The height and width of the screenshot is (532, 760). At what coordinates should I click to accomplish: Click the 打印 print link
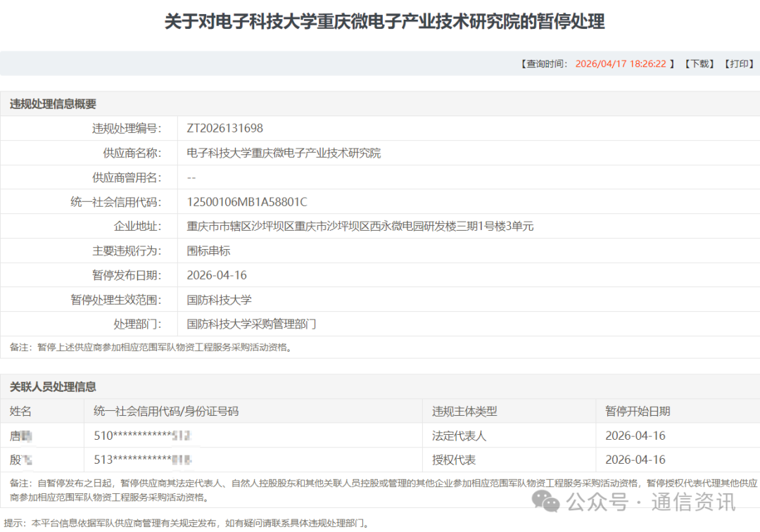(x=739, y=63)
